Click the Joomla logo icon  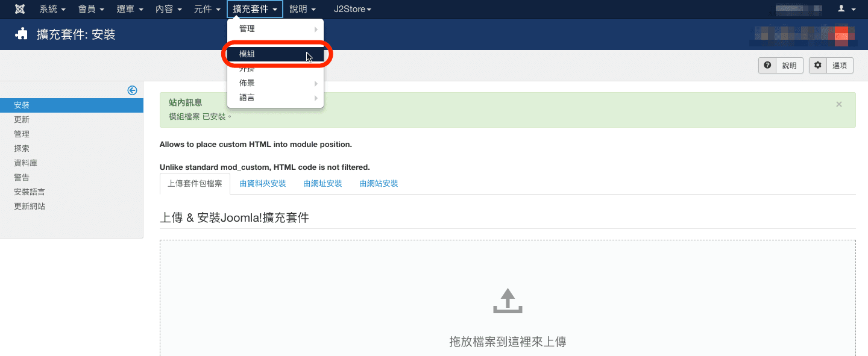click(19, 9)
